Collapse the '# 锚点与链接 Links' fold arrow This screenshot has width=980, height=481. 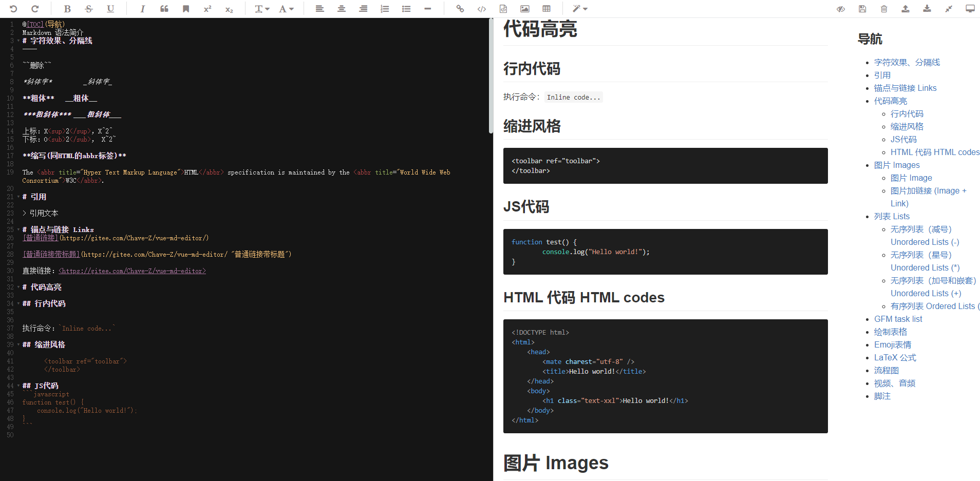point(18,229)
